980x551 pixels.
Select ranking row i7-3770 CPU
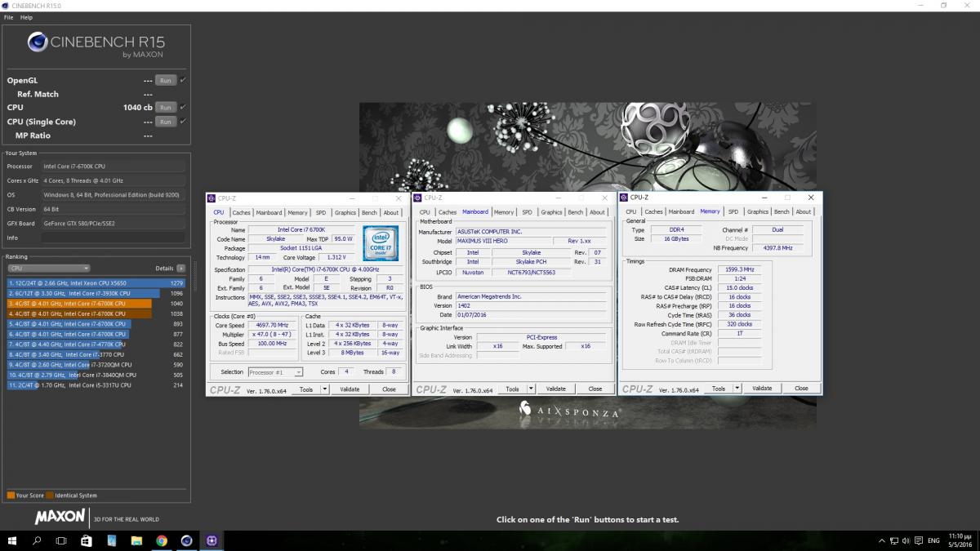point(96,354)
